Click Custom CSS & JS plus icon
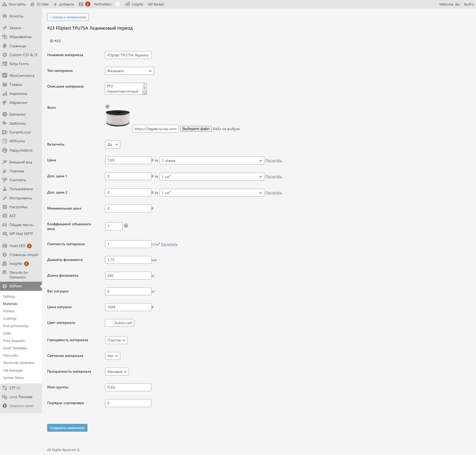476x455 pixels. 5,55
